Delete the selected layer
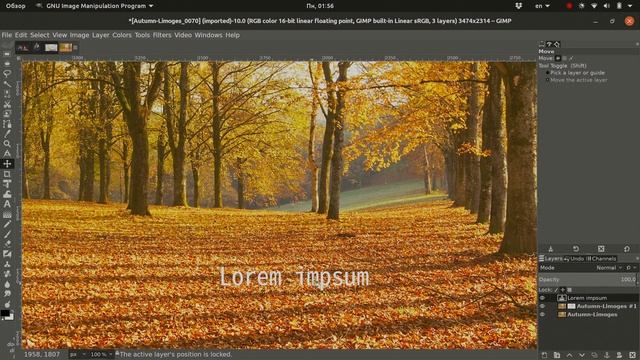640x360 pixels. 632,355
